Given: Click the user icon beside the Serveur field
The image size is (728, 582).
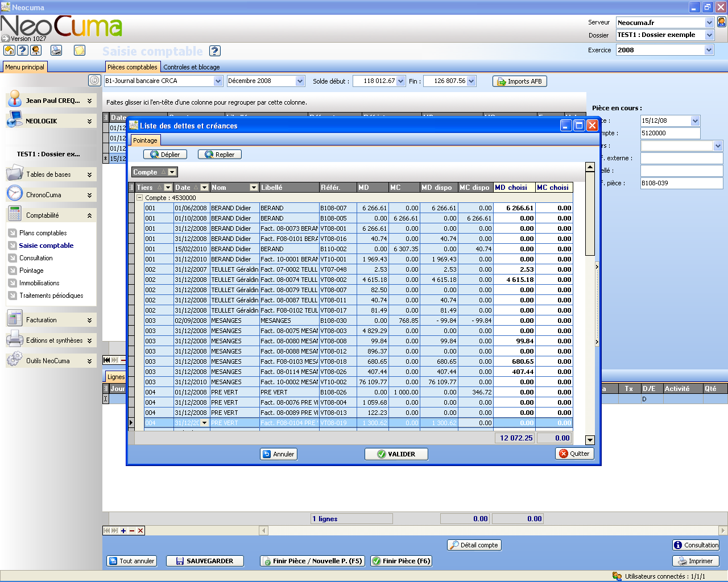Looking at the screenshot, I should (721, 22).
